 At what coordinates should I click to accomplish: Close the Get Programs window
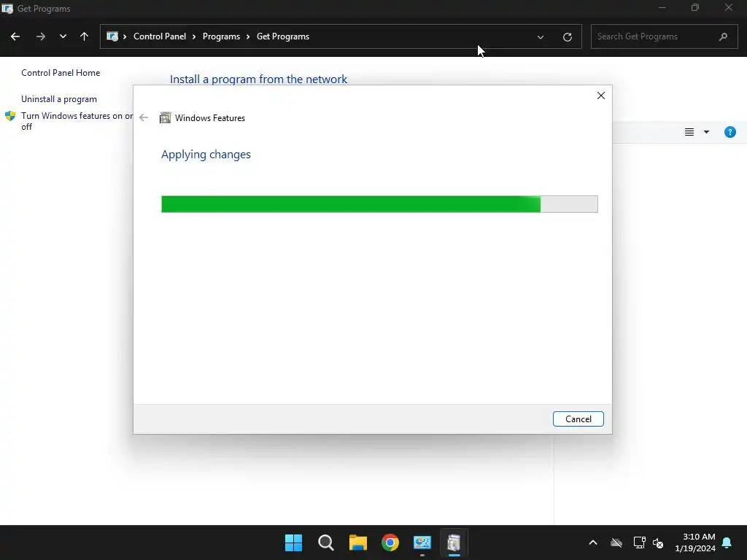729,7
